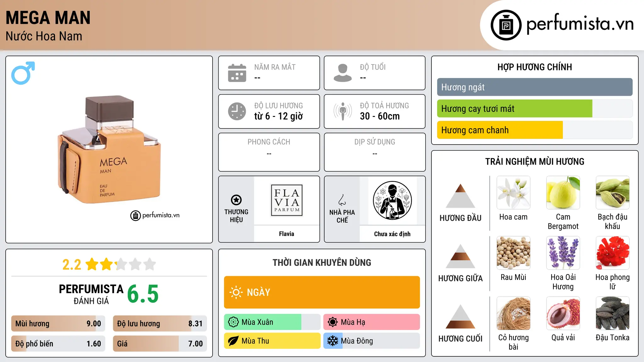The height and width of the screenshot is (362, 644).
Task: Click the perfumista.vn bottle logo icon
Action: coord(506,25)
